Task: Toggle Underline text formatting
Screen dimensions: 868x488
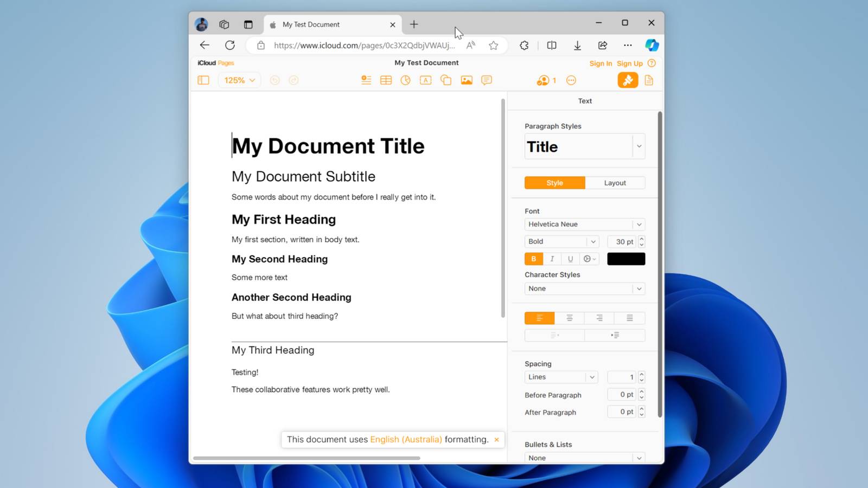Action: pos(570,259)
